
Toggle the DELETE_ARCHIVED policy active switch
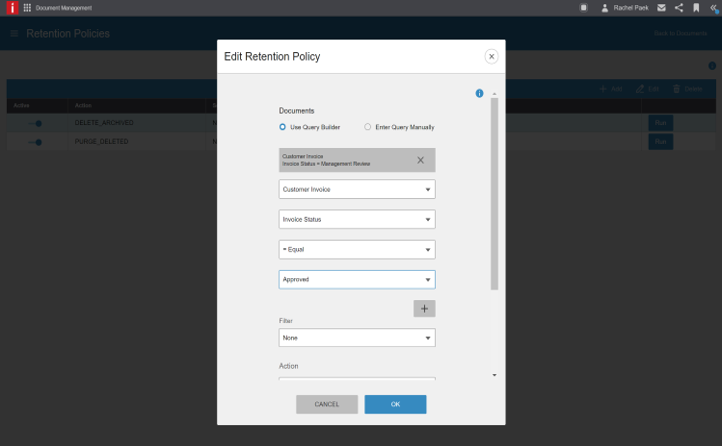click(35, 123)
